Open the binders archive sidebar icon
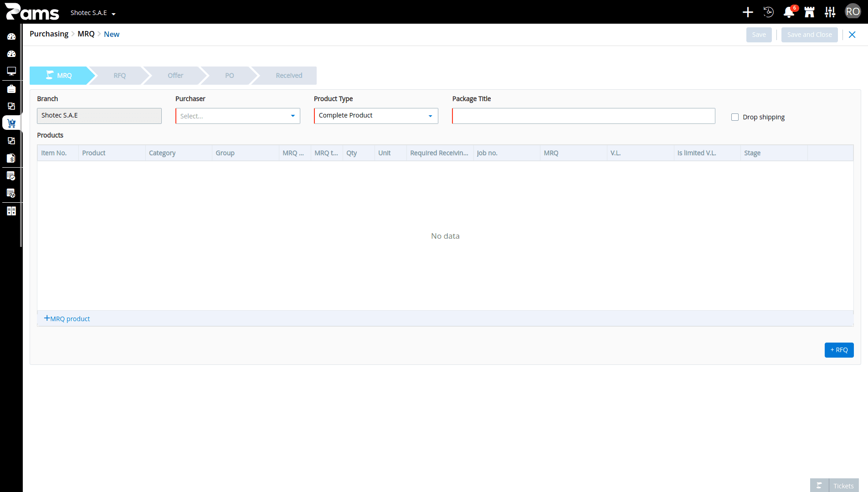The width and height of the screenshot is (868, 492). point(11,211)
